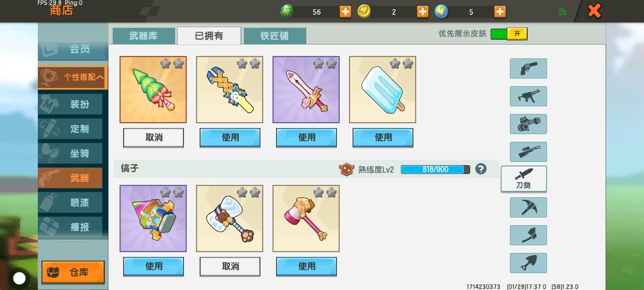Viewport: 644px width, 290px height.
Task: Select the shovel category icon
Action: (x=528, y=263)
